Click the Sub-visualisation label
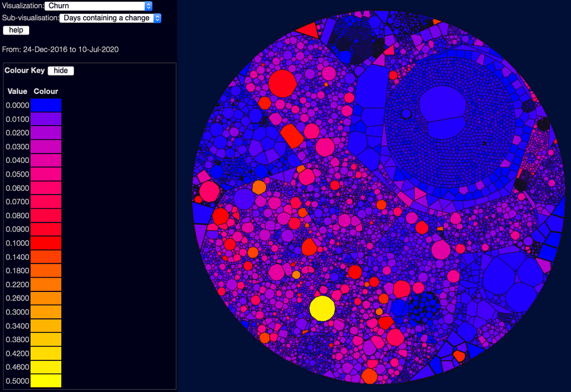This screenshot has width=571, height=392. coord(30,18)
